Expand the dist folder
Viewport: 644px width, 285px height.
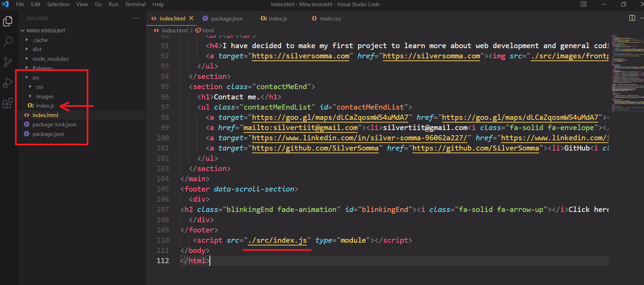click(x=37, y=49)
